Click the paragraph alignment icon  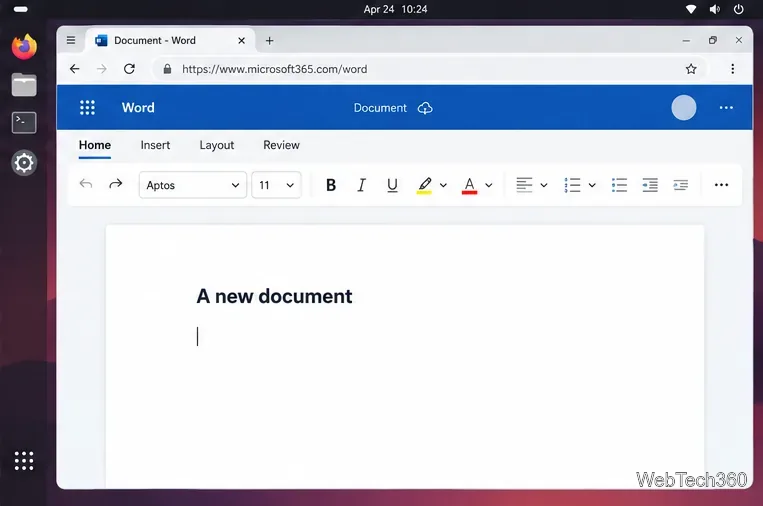pos(524,185)
